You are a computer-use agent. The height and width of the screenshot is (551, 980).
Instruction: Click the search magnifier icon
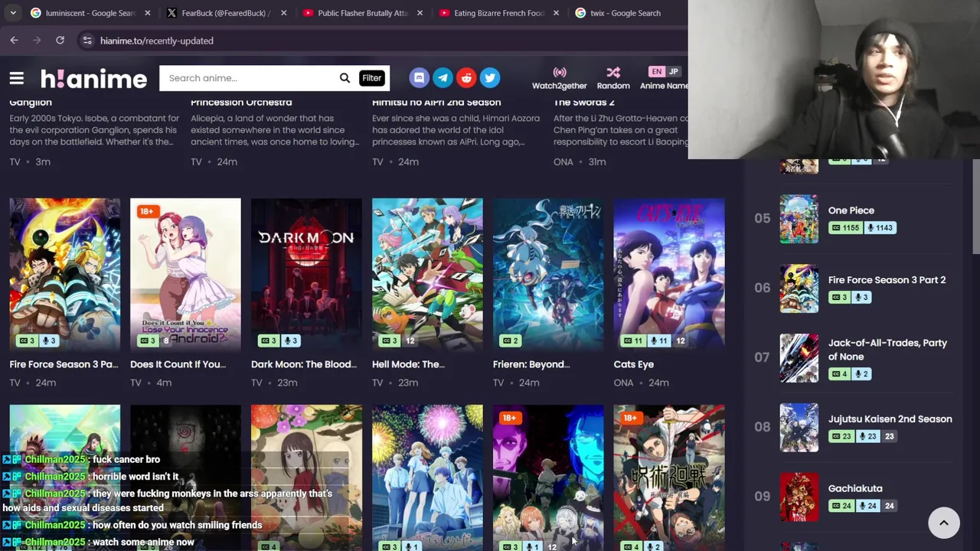[x=345, y=78]
